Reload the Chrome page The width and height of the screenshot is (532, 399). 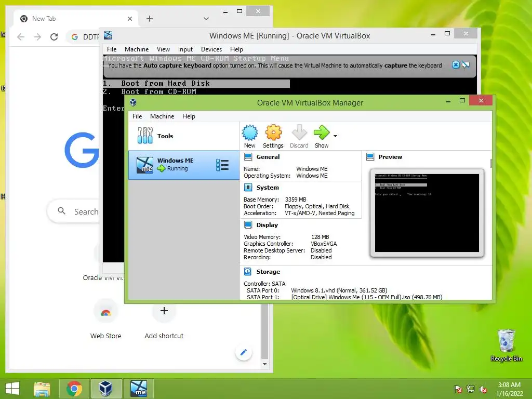tap(54, 37)
